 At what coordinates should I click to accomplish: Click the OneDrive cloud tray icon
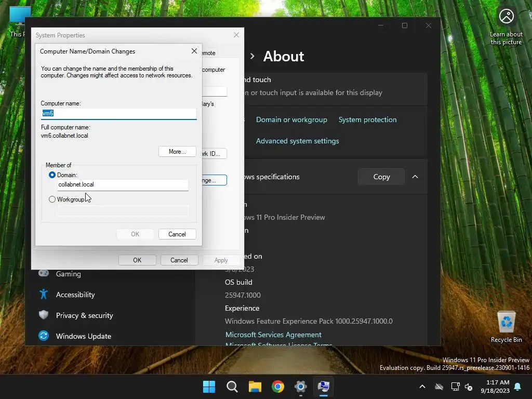439,387
